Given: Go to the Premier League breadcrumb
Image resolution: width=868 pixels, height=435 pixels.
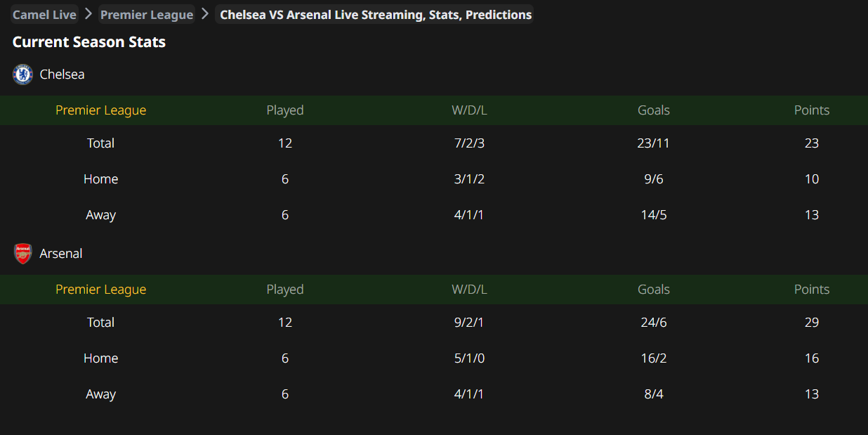Looking at the screenshot, I should coord(147,15).
